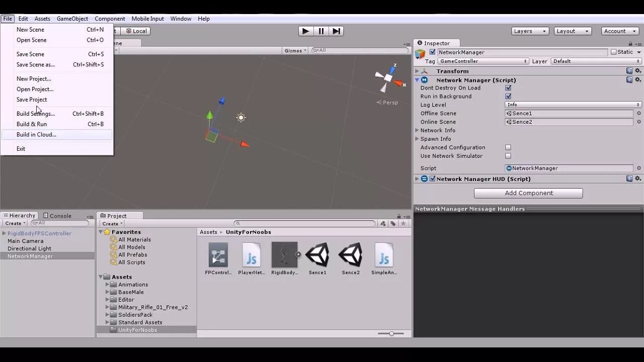The width and height of the screenshot is (644, 362).
Task: Click the GameObject cube icon in Inspector
Action: click(x=420, y=54)
